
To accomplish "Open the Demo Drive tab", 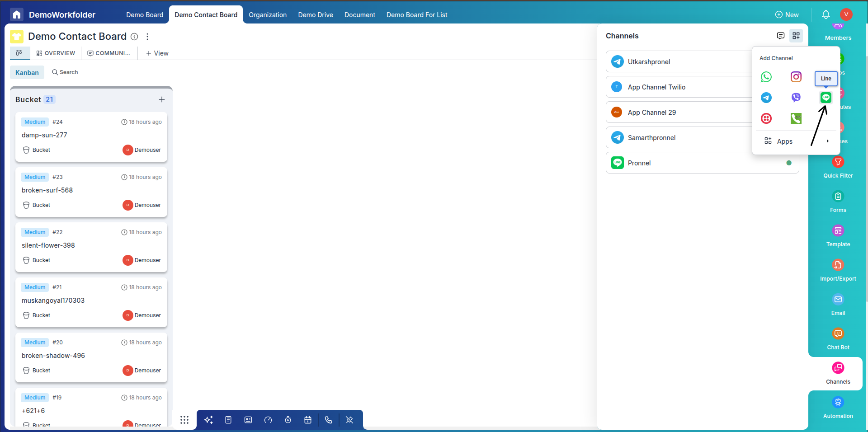I will [316, 15].
